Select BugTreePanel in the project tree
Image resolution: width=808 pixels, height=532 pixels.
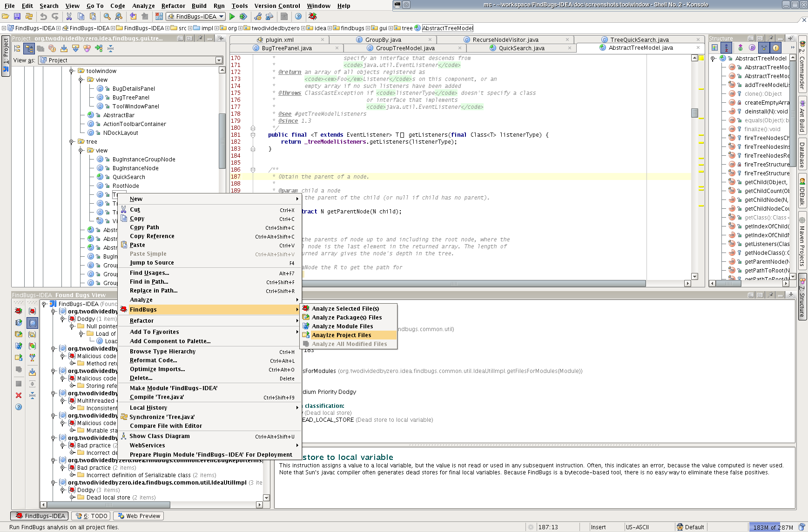[x=131, y=98]
